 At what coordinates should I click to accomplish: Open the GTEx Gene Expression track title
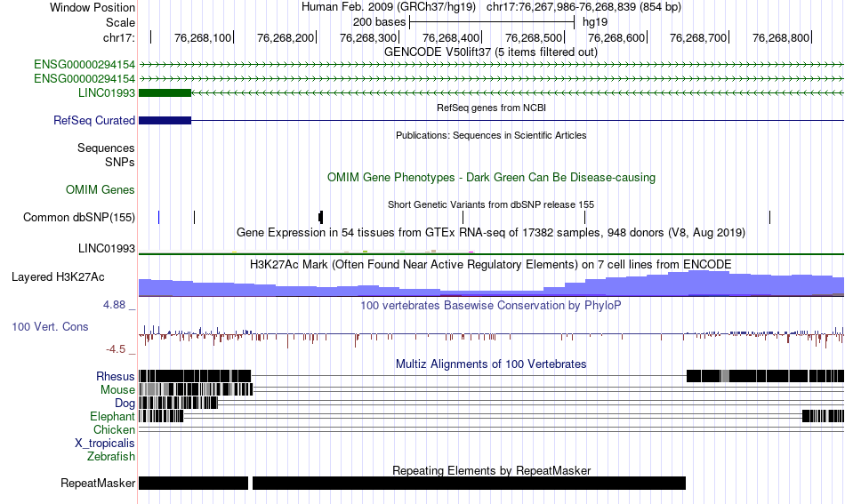tap(490, 233)
